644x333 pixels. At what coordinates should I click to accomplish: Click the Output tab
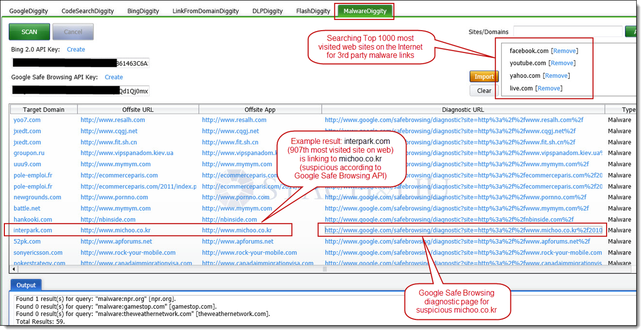point(26,285)
